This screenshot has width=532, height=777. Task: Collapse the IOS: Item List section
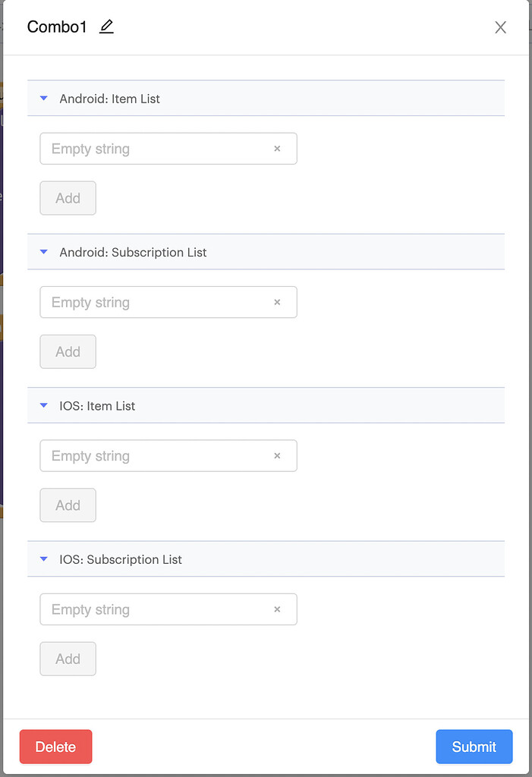click(x=43, y=405)
